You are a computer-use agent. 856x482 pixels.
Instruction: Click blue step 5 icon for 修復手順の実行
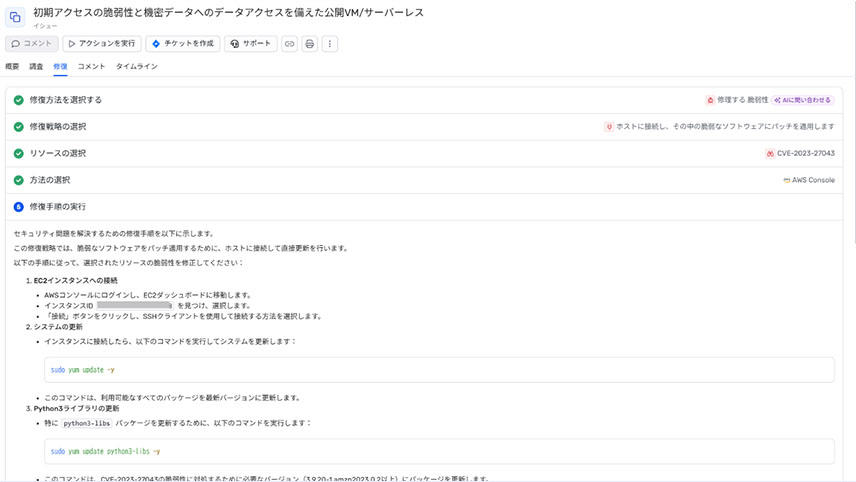pyautogui.click(x=19, y=207)
